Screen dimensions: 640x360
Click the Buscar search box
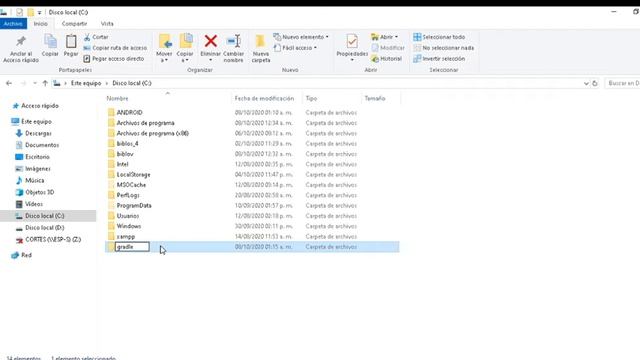(x=622, y=83)
